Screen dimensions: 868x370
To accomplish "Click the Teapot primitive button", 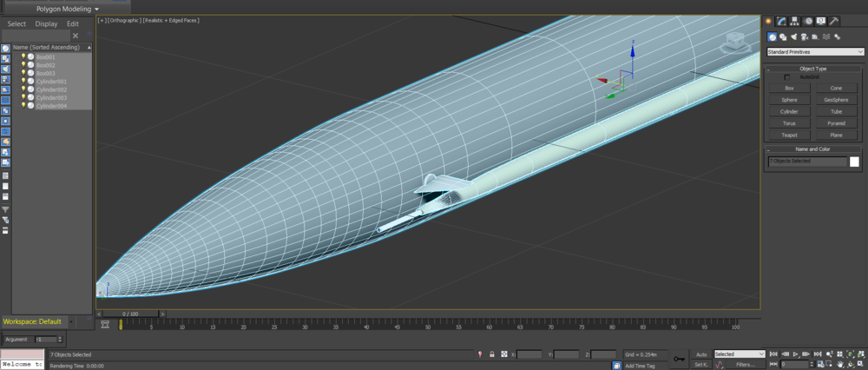I will point(789,135).
